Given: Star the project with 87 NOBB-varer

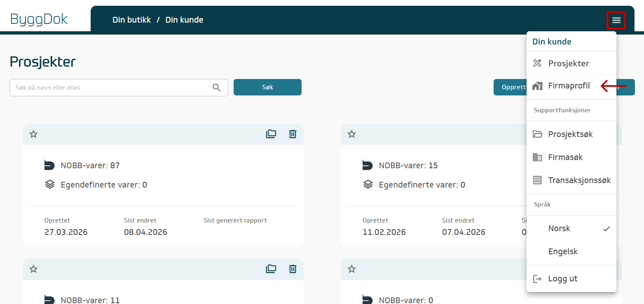Looking at the screenshot, I should coord(34,134).
